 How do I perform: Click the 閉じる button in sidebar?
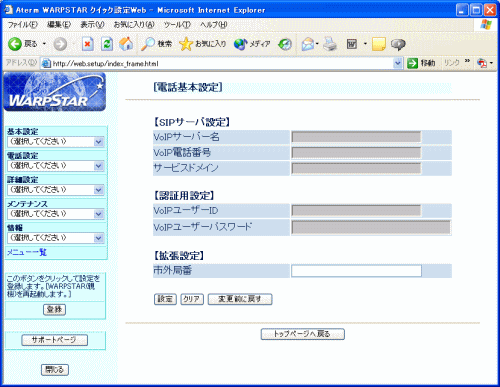55,369
